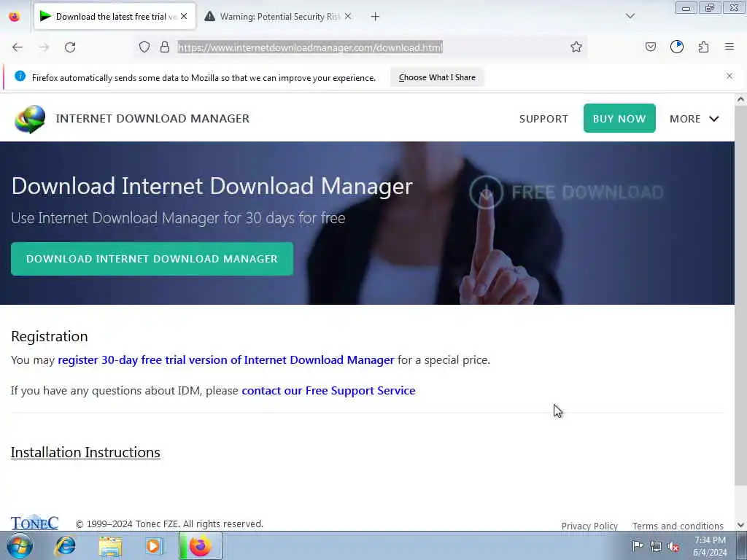The image size is (747, 560).
Task: Expand the list all tabs chevron
Action: pos(630,16)
